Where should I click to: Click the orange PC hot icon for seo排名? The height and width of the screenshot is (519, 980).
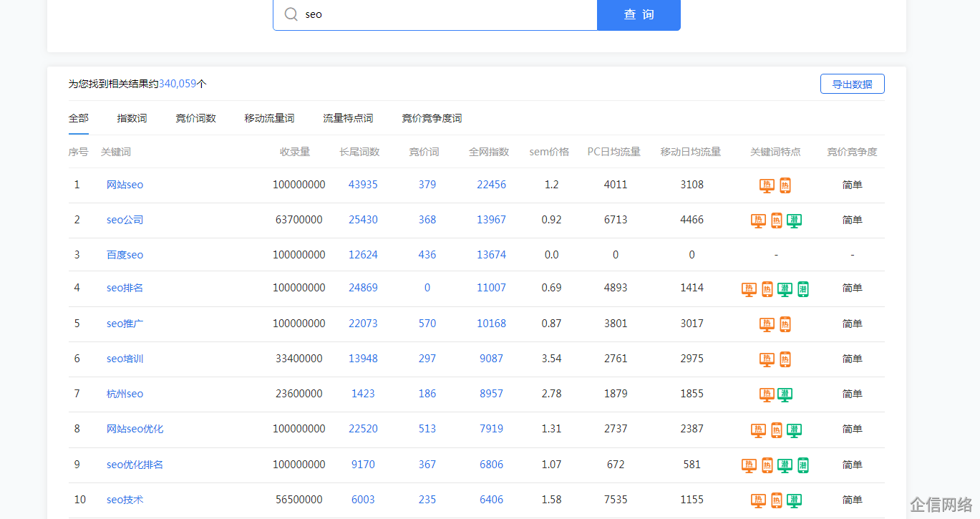749,289
